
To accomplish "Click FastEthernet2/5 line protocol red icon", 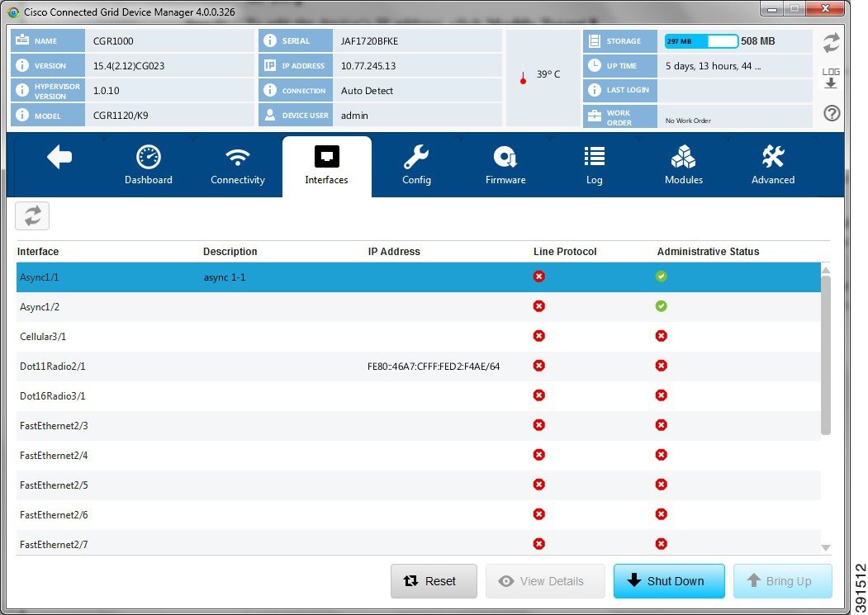I will (539, 485).
